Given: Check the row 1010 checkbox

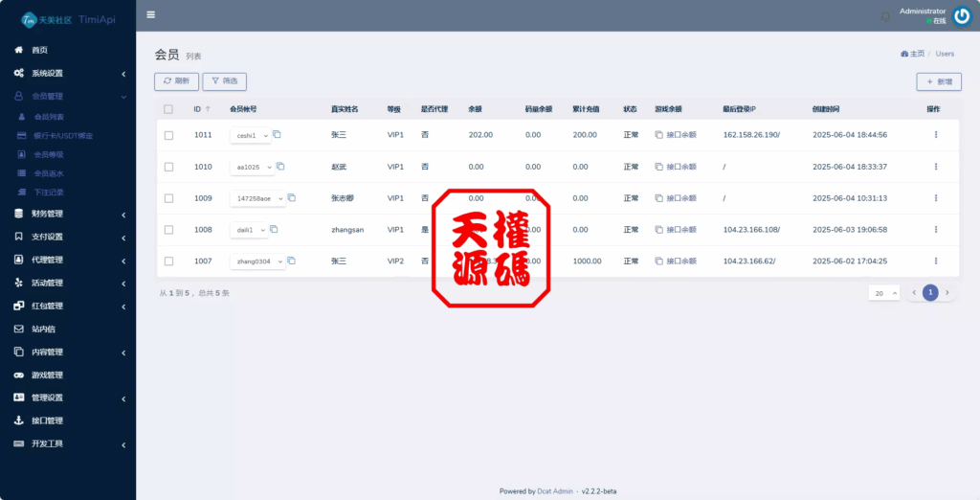Looking at the screenshot, I should point(168,167).
